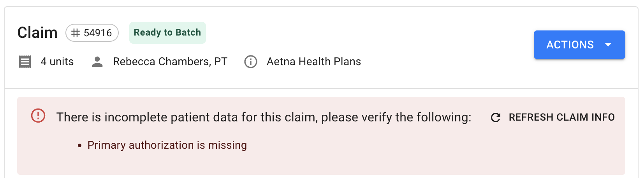644x178 pixels.
Task: Click the digits 54916 inside the chip
Action: point(98,33)
